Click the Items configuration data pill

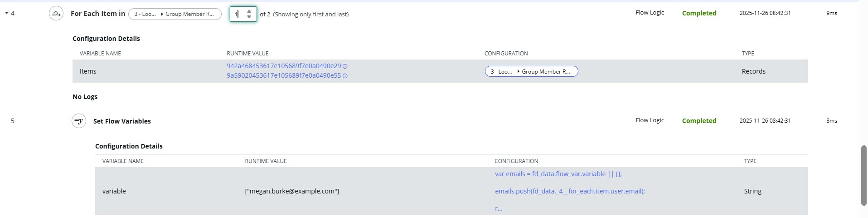point(531,72)
